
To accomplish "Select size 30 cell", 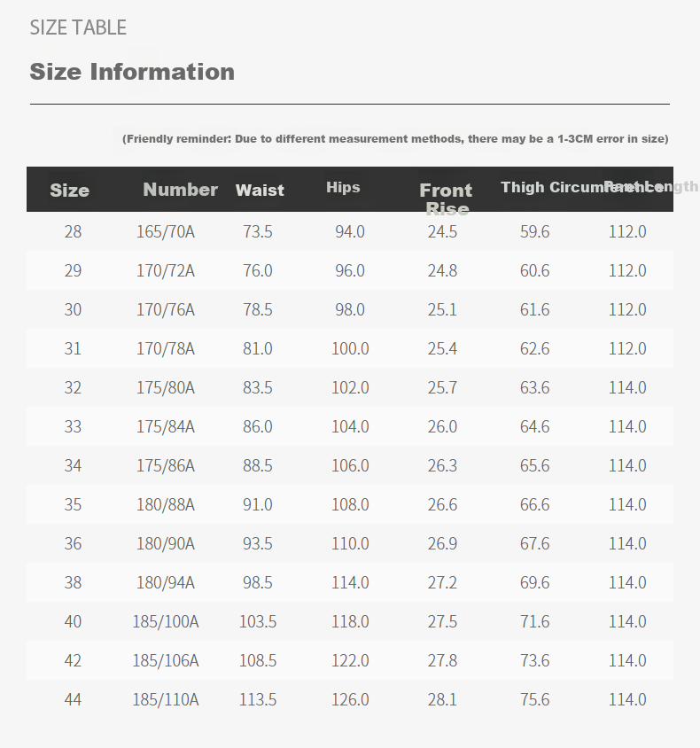I will tap(73, 310).
